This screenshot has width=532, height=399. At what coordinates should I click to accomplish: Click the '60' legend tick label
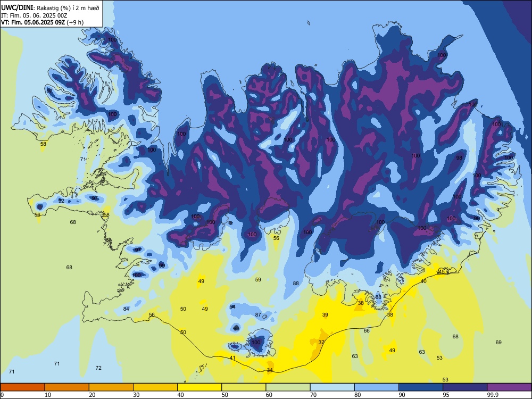pyautogui.click(x=269, y=395)
